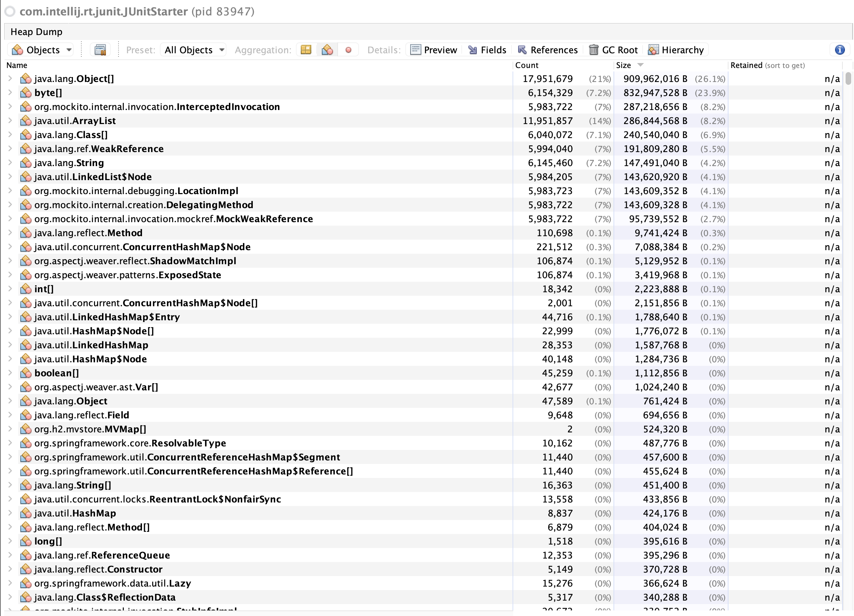Expand the ConcurrentHashMap$Node row
854x616 pixels.
click(x=10, y=247)
